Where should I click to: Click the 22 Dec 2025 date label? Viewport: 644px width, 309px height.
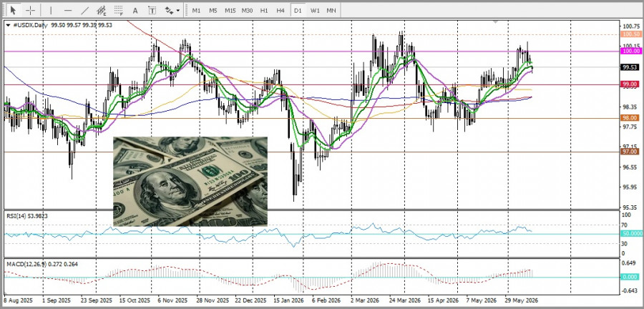251,300
